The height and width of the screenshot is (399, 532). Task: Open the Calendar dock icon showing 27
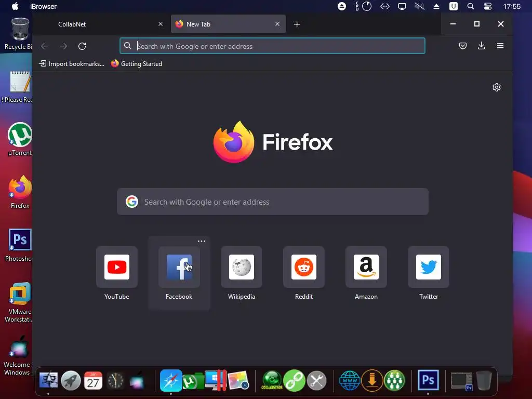[x=93, y=380]
